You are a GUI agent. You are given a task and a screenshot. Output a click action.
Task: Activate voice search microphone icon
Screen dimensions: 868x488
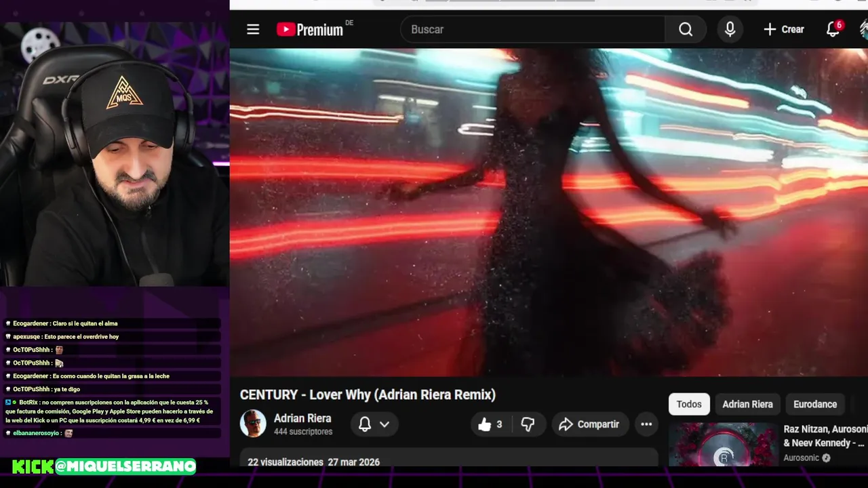point(730,29)
